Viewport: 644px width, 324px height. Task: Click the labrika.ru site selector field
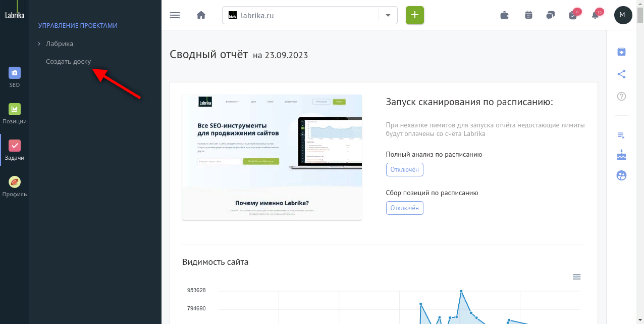pyautogui.click(x=310, y=15)
